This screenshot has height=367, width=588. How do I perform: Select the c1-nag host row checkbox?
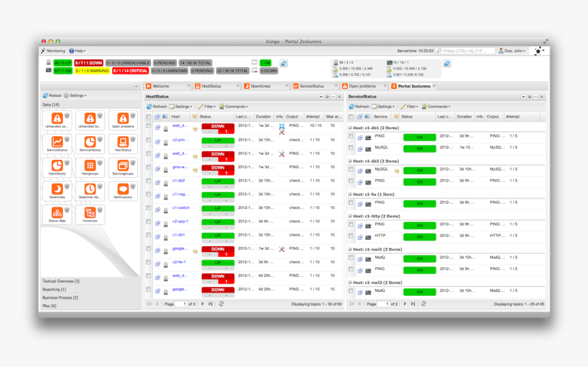tap(149, 194)
